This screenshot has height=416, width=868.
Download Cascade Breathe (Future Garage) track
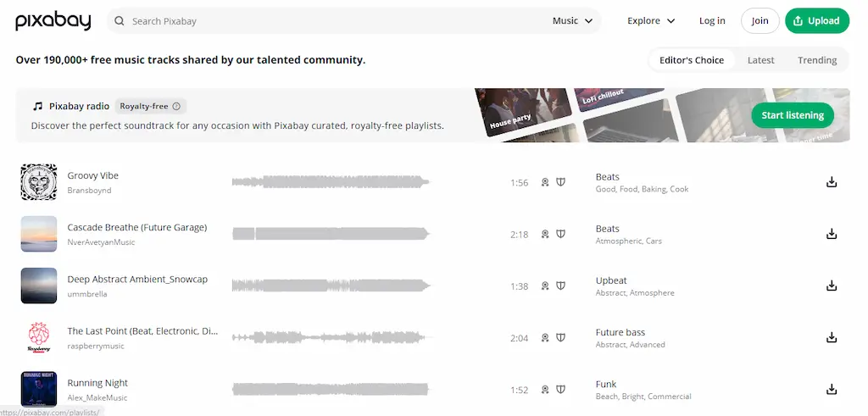pos(831,234)
